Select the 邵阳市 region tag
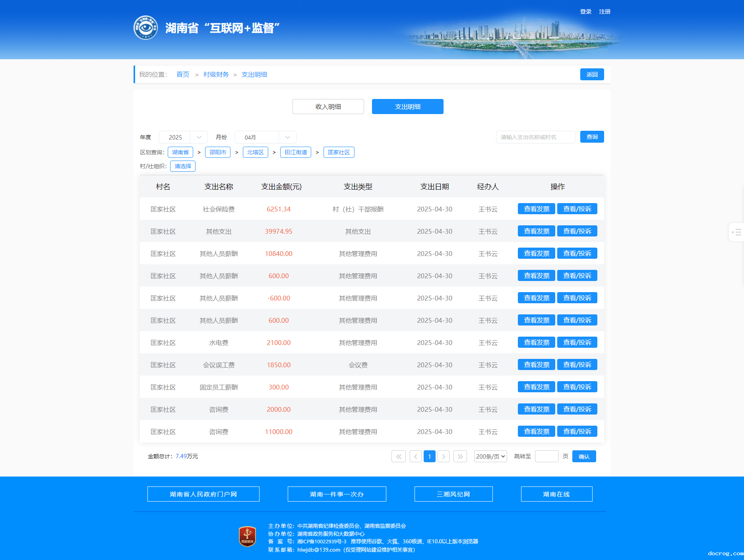This screenshot has width=744, height=560. click(x=217, y=152)
